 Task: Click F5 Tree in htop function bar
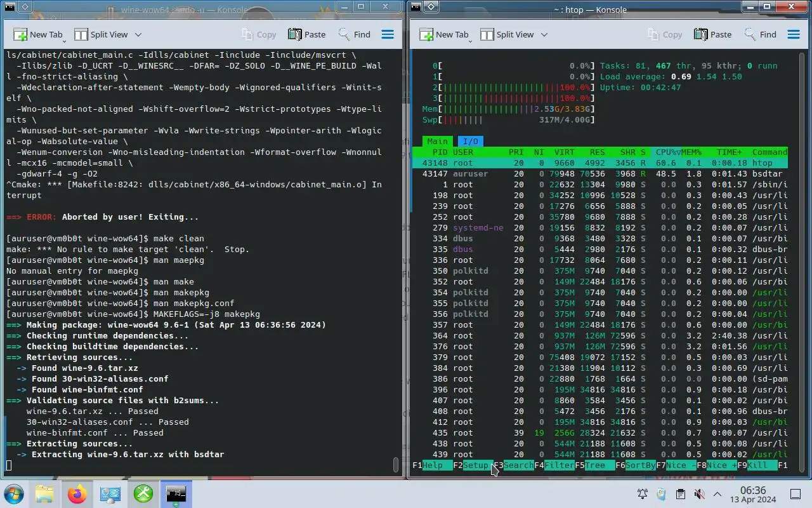pyautogui.click(x=595, y=465)
